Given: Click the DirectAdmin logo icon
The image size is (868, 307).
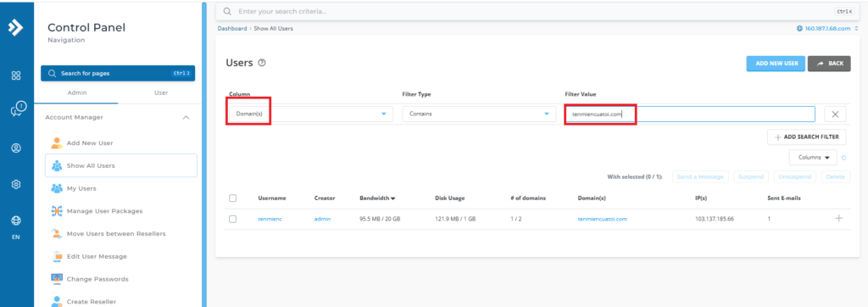Looking at the screenshot, I should tap(15, 28).
